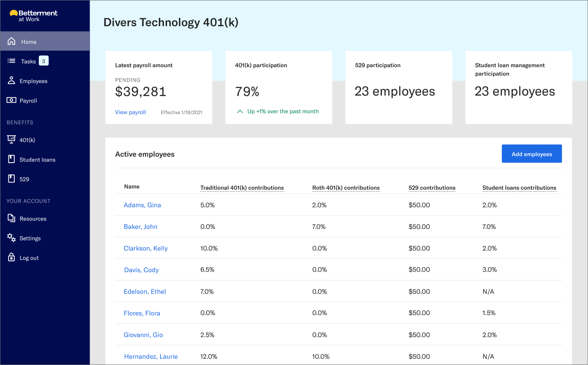Click the Tasks badge showing 3

(x=44, y=61)
